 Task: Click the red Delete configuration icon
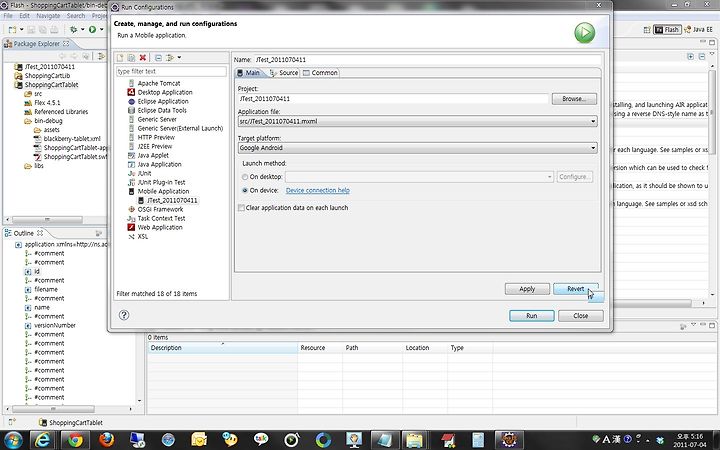143,58
